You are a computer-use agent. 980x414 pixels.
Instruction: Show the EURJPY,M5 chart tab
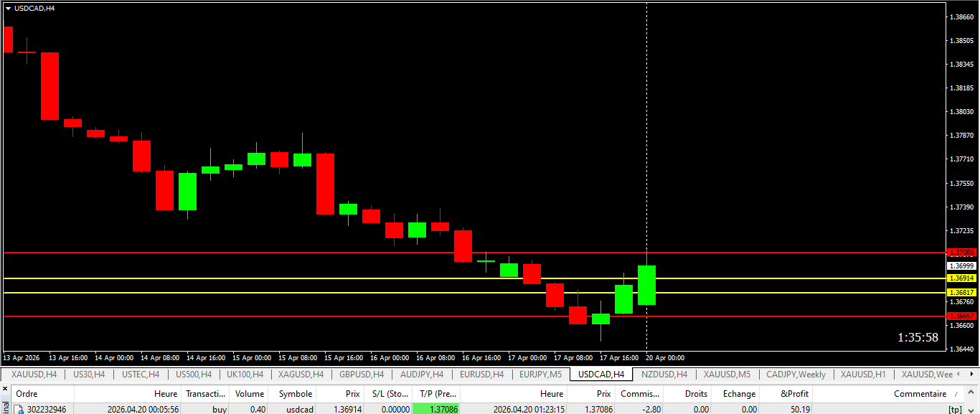point(540,374)
